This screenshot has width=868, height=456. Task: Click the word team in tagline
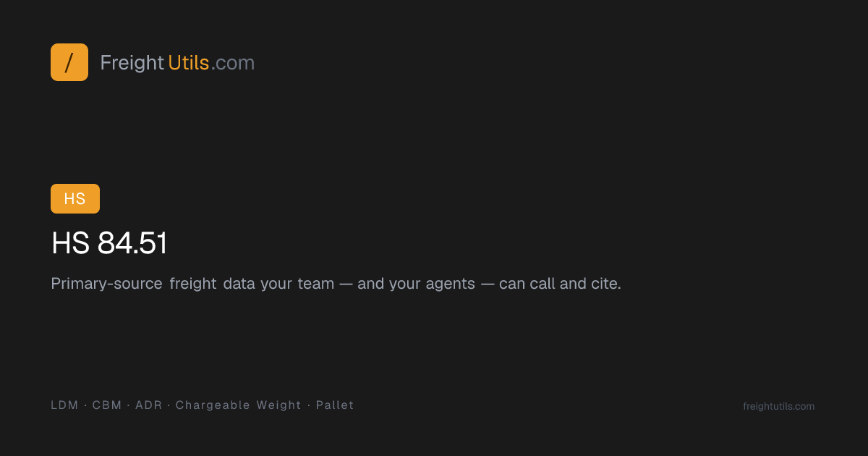pyautogui.click(x=316, y=284)
